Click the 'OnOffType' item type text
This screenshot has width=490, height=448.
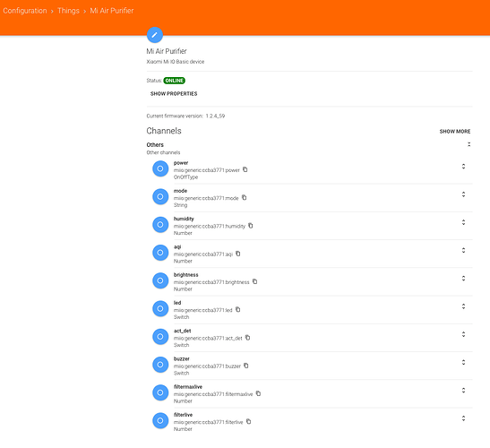click(x=186, y=177)
